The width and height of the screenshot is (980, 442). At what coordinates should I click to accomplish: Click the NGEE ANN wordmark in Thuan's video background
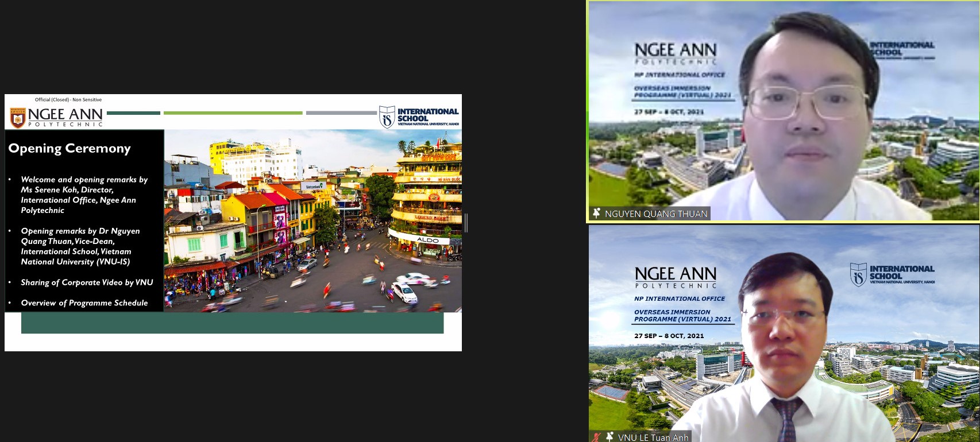[676, 50]
